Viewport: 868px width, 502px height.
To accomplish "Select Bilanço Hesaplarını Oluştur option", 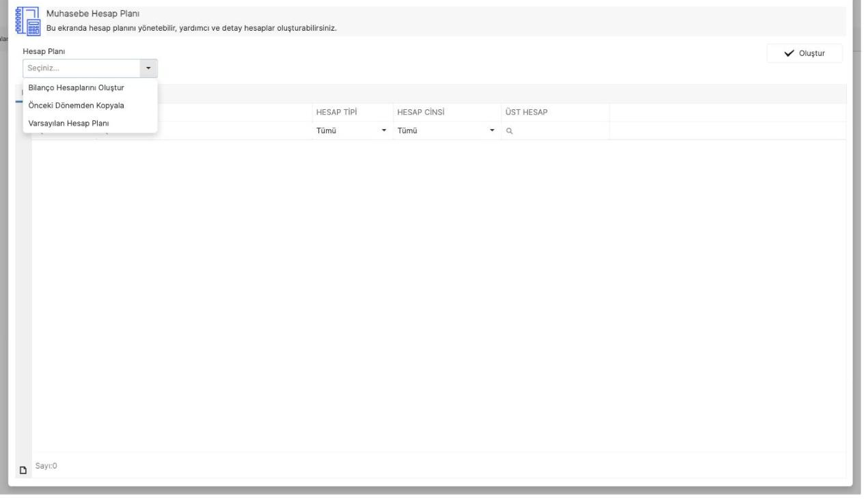I will (90, 87).
